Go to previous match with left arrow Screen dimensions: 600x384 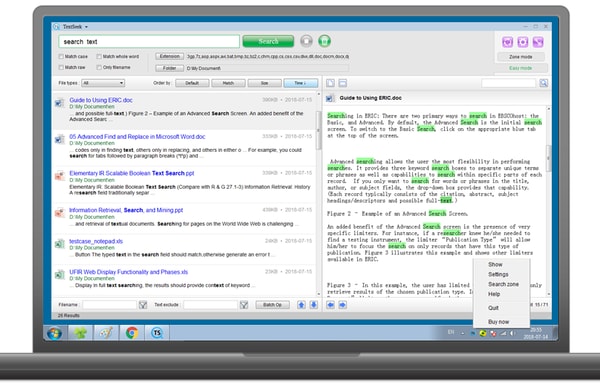(x=331, y=305)
